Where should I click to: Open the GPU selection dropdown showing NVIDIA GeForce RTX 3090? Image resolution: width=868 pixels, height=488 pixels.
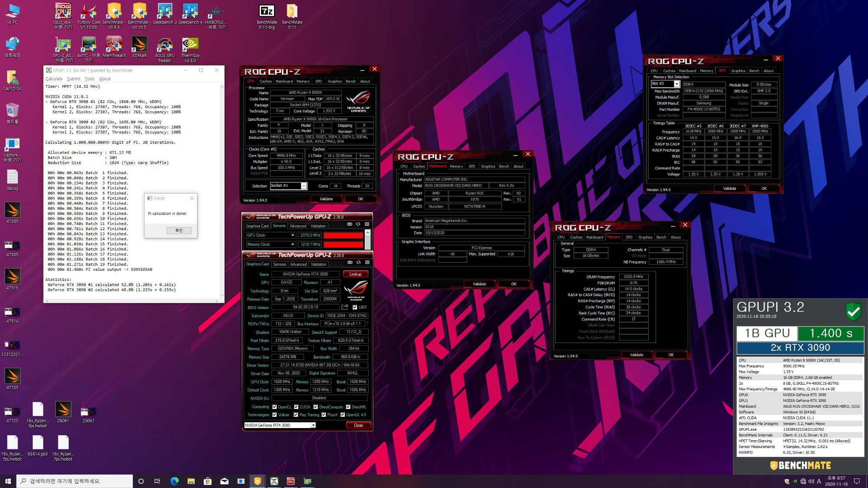coord(280,425)
